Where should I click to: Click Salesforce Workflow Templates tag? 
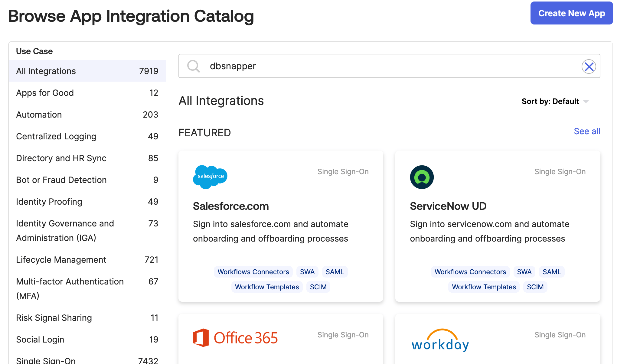[267, 287]
